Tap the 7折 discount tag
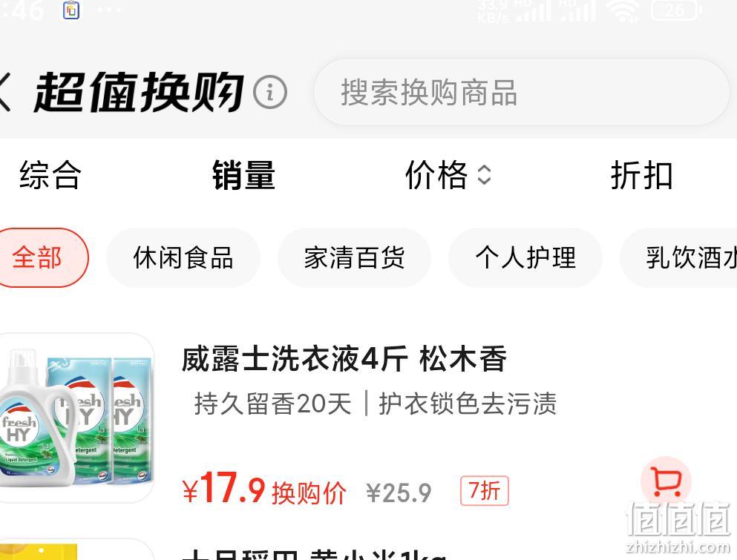This screenshot has width=737, height=560. (484, 491)
